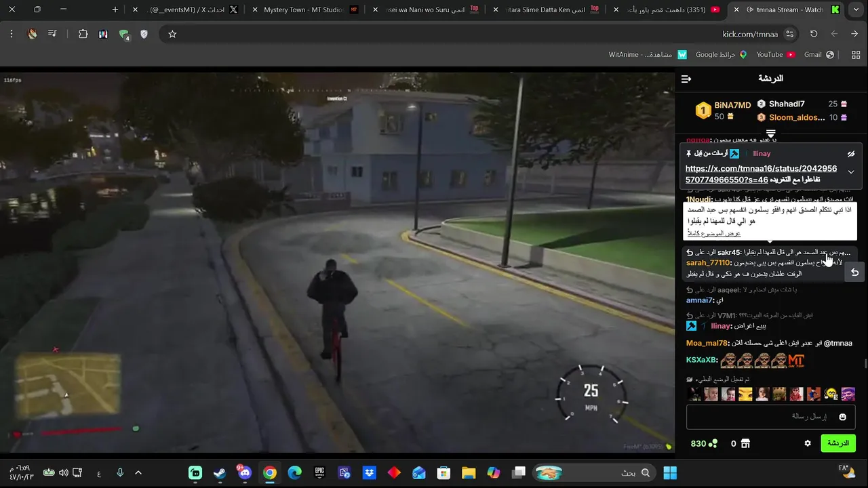Open the tab search dropdown arrow
Image resolution: width=868 pixels, height=488 pixels.
pyautogui.click(x=856, y=9)
